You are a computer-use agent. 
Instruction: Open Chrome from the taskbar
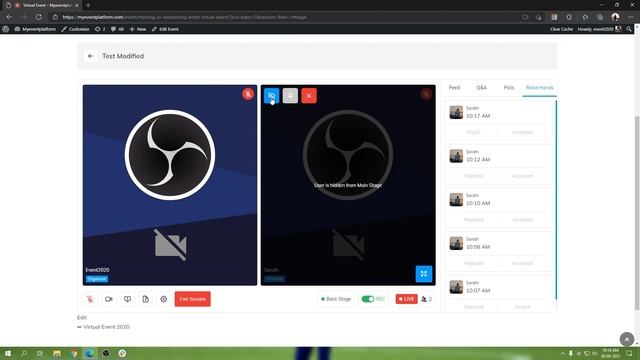(x=73, y=353)
